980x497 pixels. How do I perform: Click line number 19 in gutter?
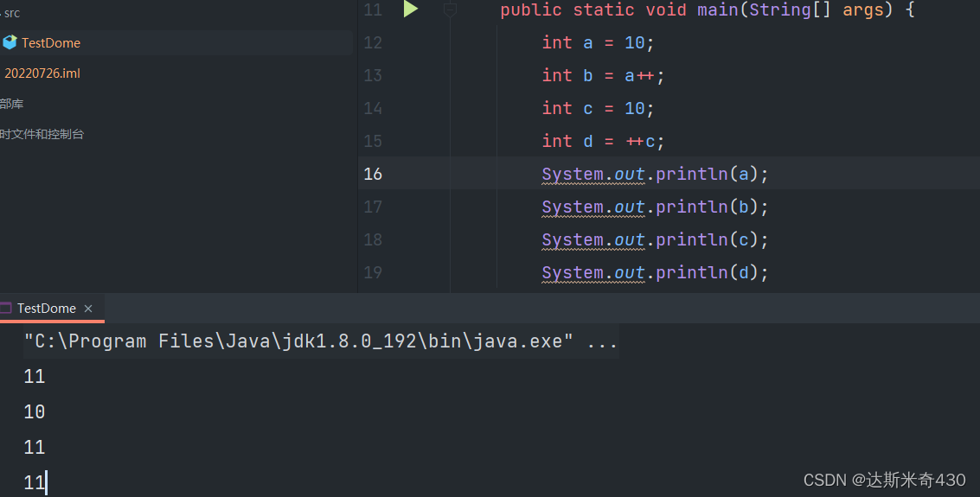373,272
